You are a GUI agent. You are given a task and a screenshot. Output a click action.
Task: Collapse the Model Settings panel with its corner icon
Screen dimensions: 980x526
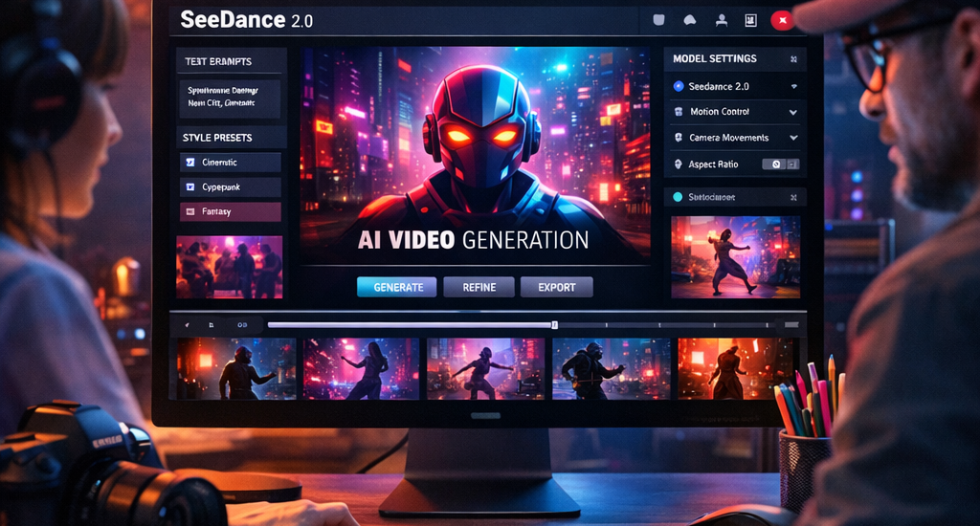pos(793,59)
